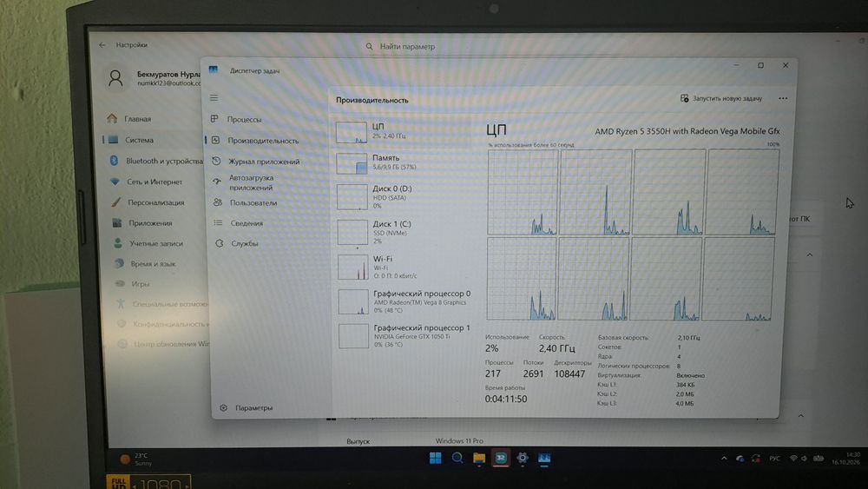Collapse the Settings section chevron behind Task Manager
The width and height of the screenshot is (868, 489).
click(x=809, y=255)
